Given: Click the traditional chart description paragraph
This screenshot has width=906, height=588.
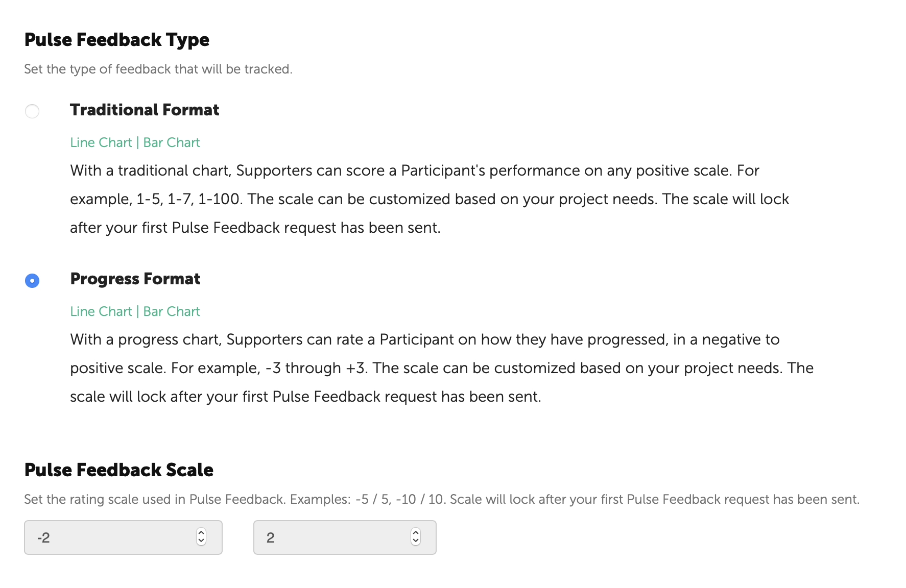Looking at the screenshot, I should 429,199.
